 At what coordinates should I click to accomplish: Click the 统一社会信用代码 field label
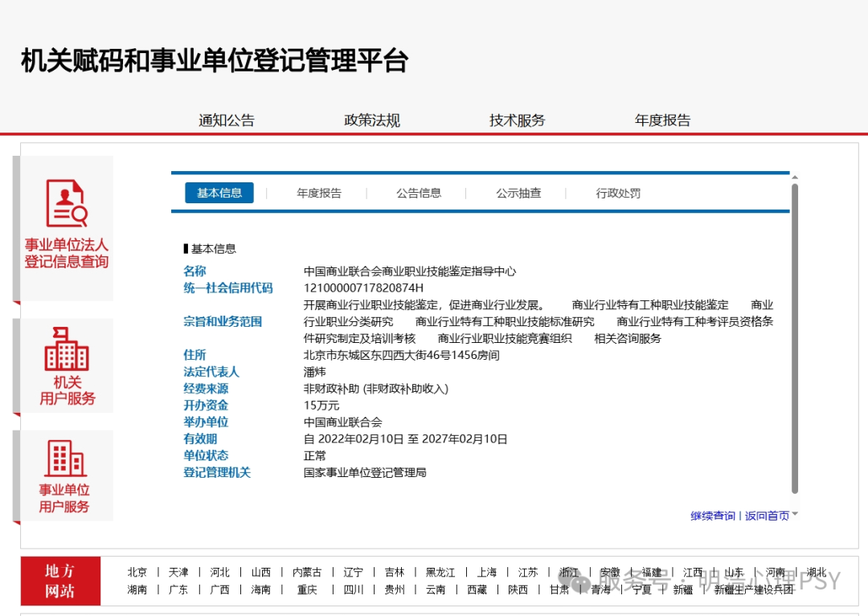point(228,288)
